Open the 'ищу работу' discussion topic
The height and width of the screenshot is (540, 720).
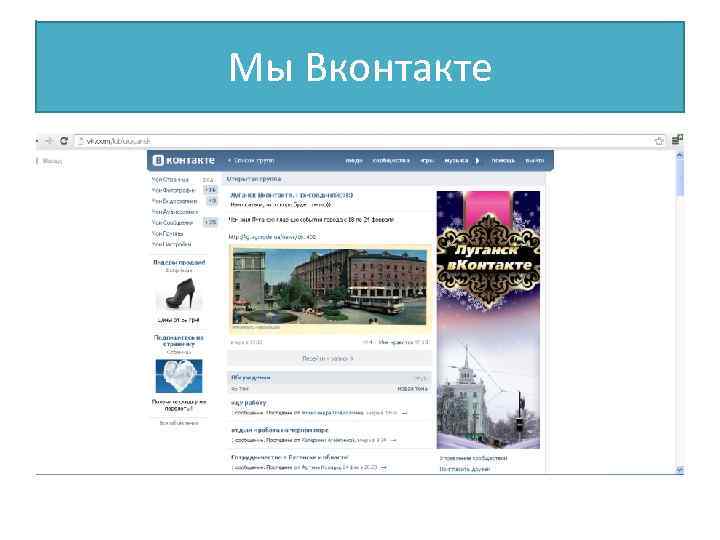(248, 403)
